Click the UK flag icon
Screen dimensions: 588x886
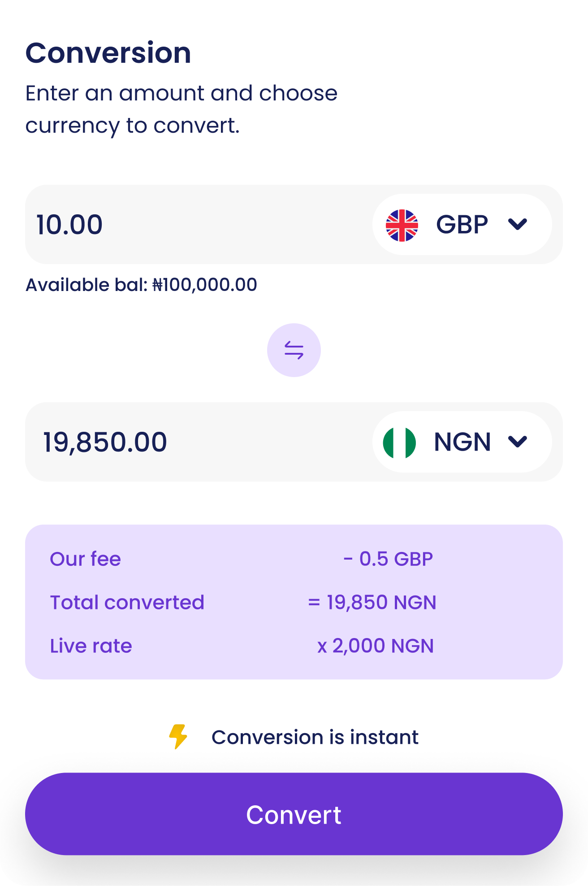pos(402,225)
